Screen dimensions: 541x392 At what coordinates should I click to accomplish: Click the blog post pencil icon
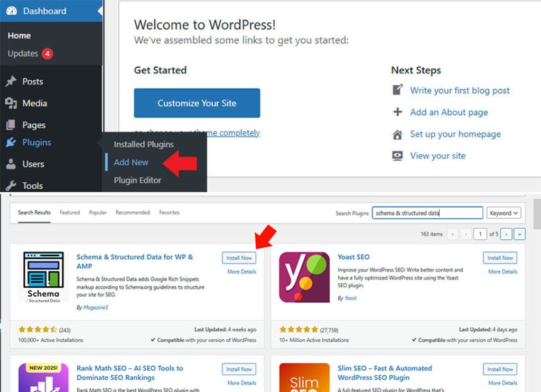tap(397, 90)
